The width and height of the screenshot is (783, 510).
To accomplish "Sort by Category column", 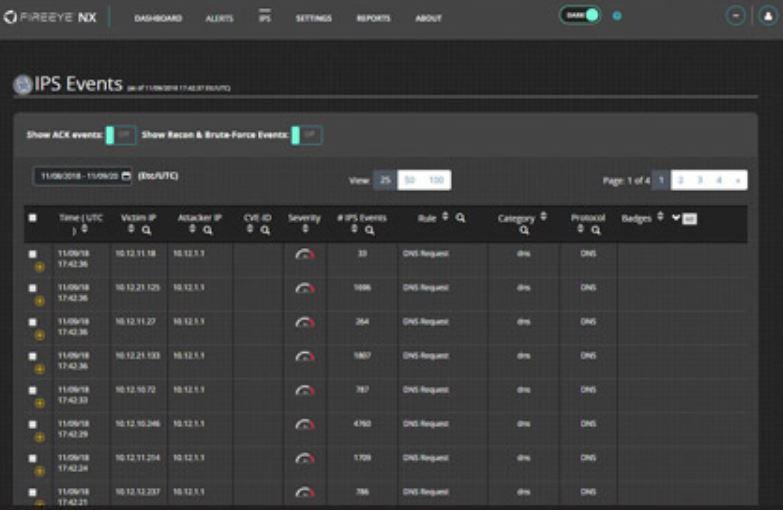I will [x=543, y=217].
